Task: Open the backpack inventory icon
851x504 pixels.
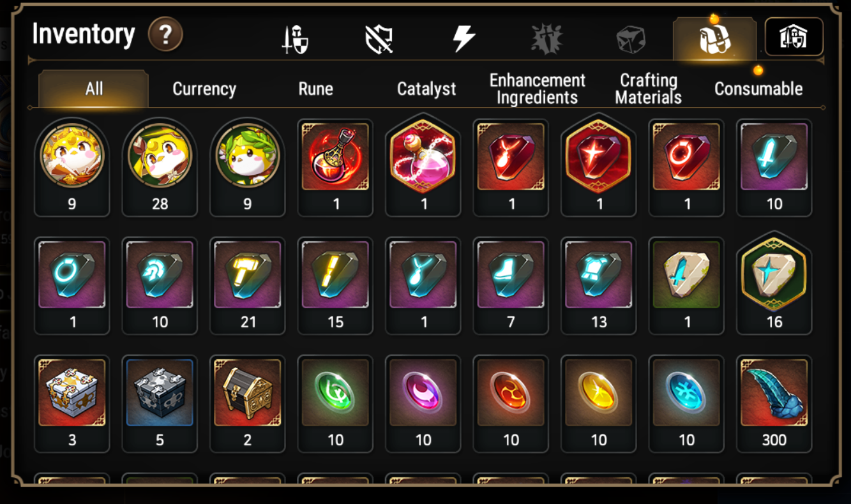Action: coord(714,39)
